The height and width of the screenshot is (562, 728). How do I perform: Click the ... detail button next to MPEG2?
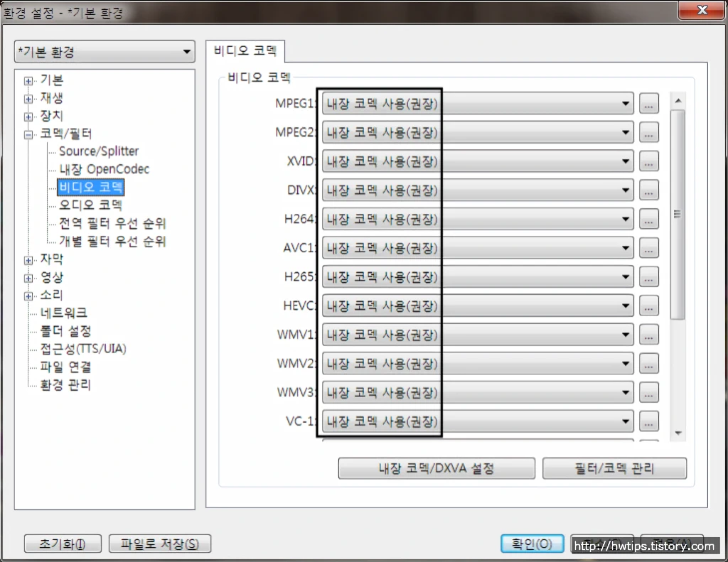(648, 132)
